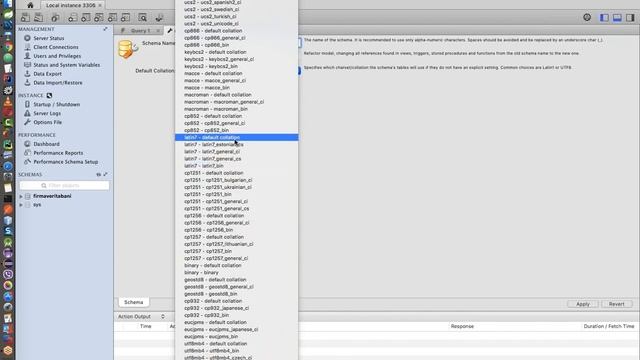Click the refresh schemas icon in Schemas header
The image size is (640, 360).
click(x=98, y=175)
